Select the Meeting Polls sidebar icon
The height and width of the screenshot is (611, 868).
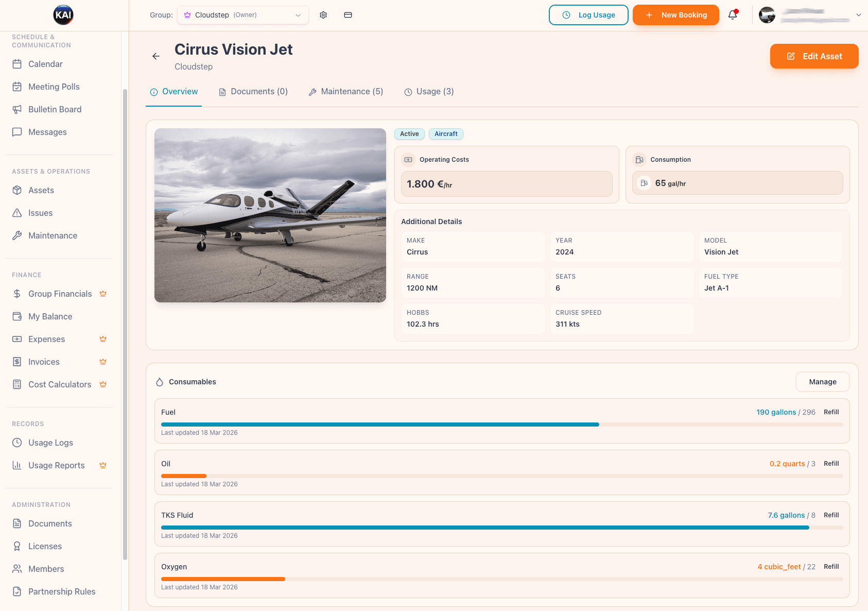pyautogui.click(x=17, y=87)
